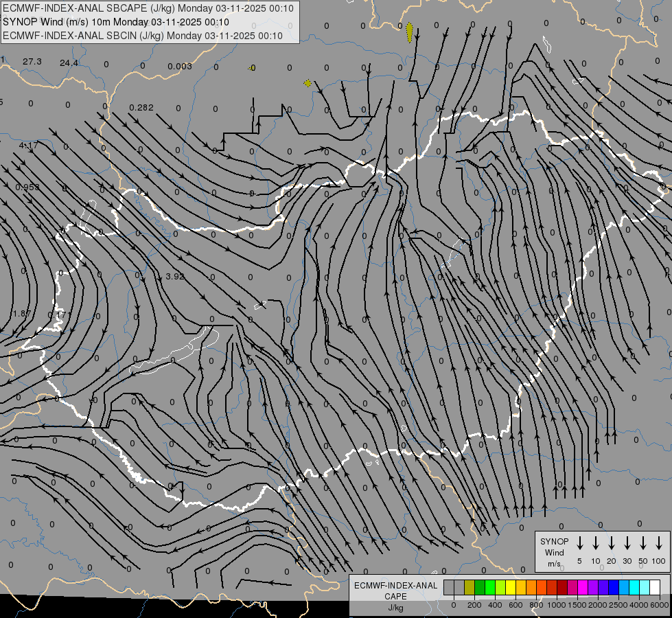
Task: Click the sky blue swatch left of 4000 tick
Action: (x=625, y=588)
